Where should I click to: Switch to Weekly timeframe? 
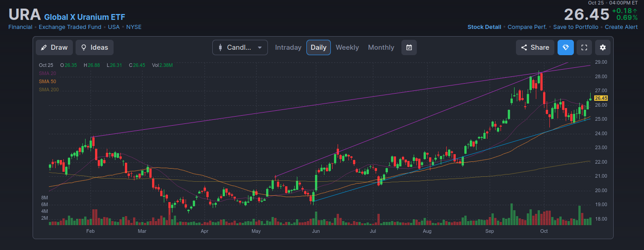click(x=347, y=47)
